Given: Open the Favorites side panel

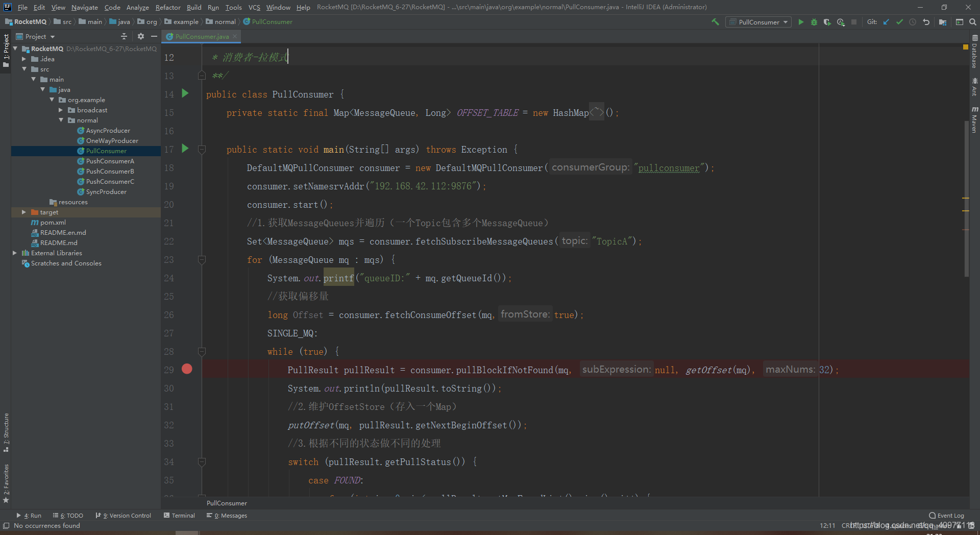Looking at the screenshot, I should point(6,483).
